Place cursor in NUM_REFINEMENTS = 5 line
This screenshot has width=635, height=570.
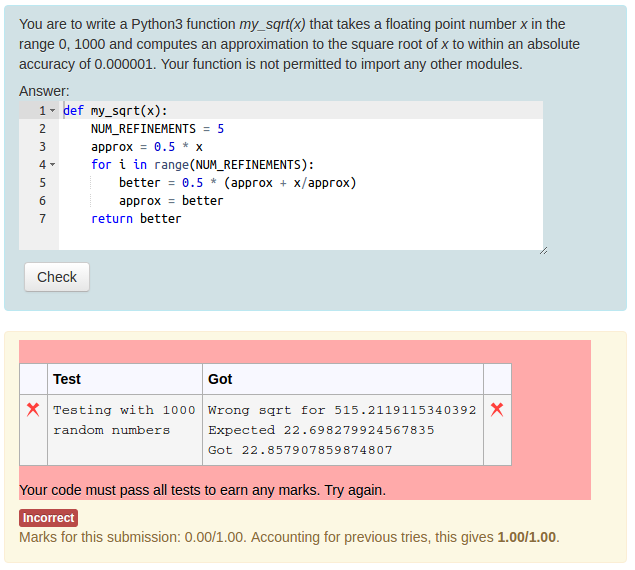157,129
